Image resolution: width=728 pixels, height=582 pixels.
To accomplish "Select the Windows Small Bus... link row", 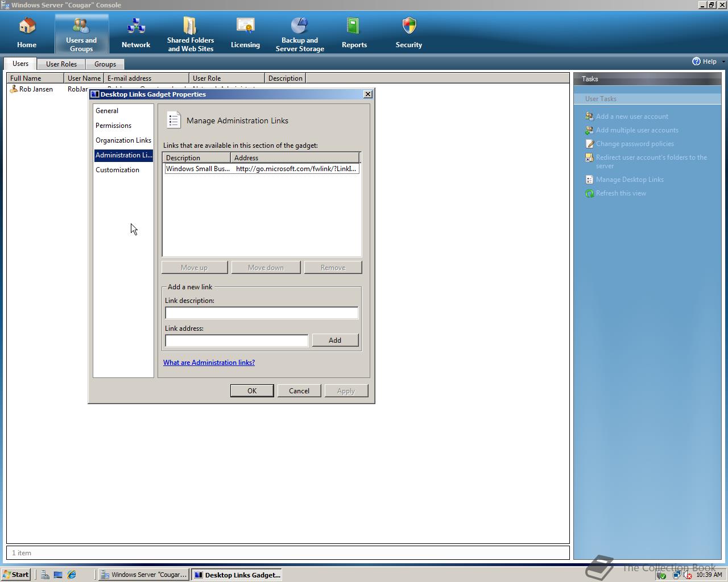I will pos(262,169).
